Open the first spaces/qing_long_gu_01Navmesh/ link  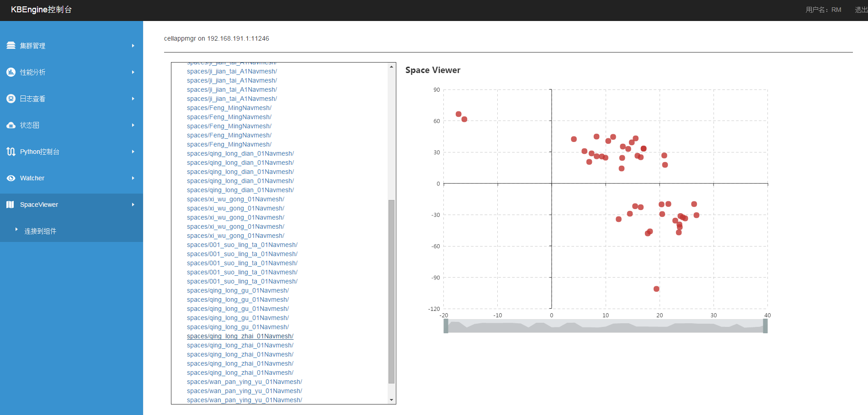pyautogui.click(x=238, y=290)
